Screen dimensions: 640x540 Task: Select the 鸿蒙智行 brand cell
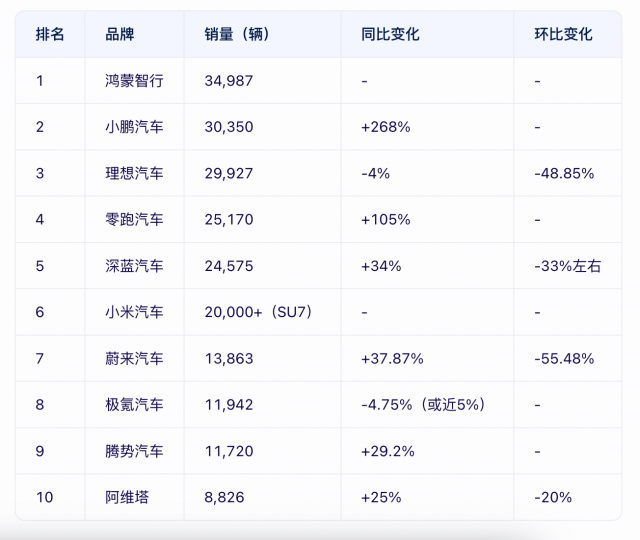point(134,81)
